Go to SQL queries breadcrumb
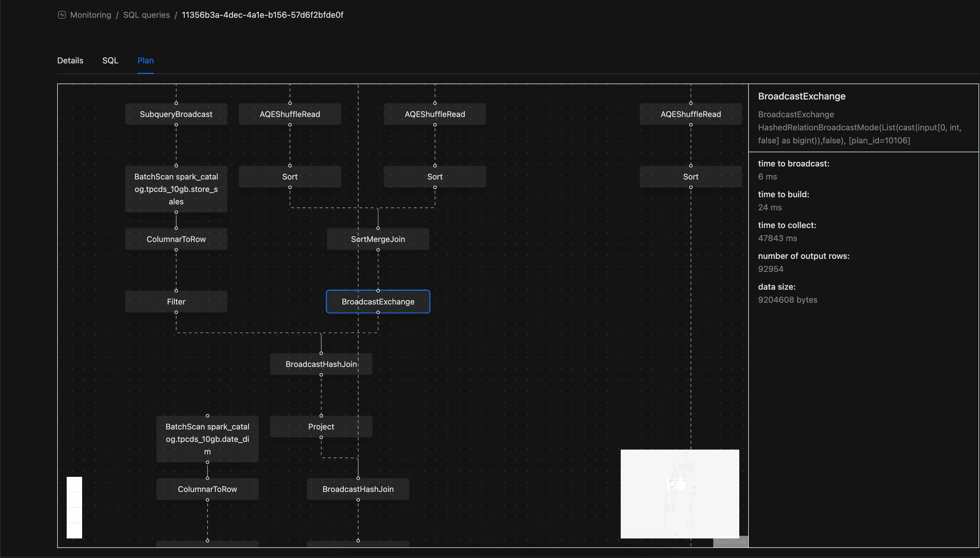980x558 pixels. [146, 15]
